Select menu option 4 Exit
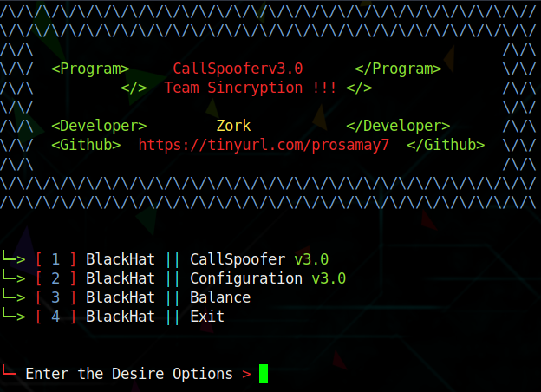541x392 pixels. click(113, 317)
